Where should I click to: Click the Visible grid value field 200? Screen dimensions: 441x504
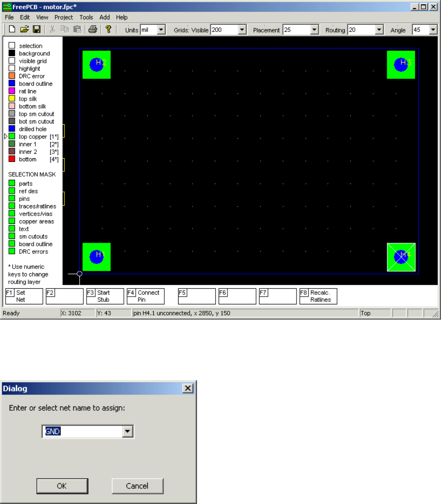point(225,30)
